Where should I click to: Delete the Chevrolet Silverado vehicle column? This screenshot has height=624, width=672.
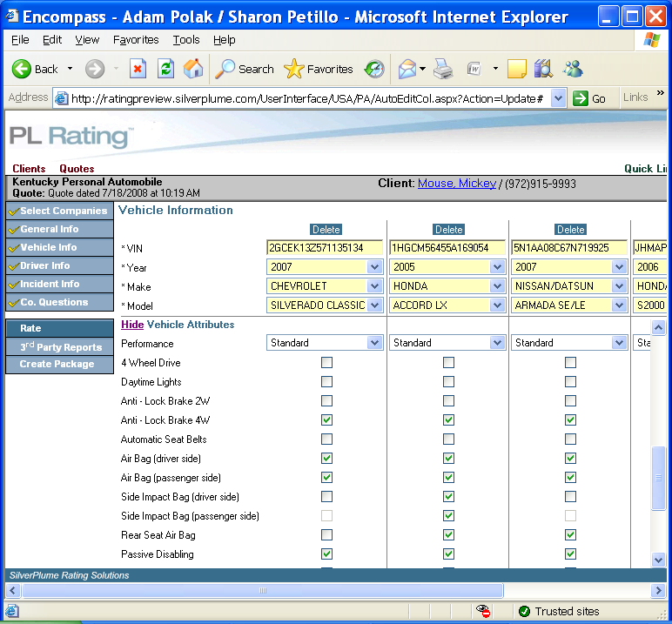[326, 230]
